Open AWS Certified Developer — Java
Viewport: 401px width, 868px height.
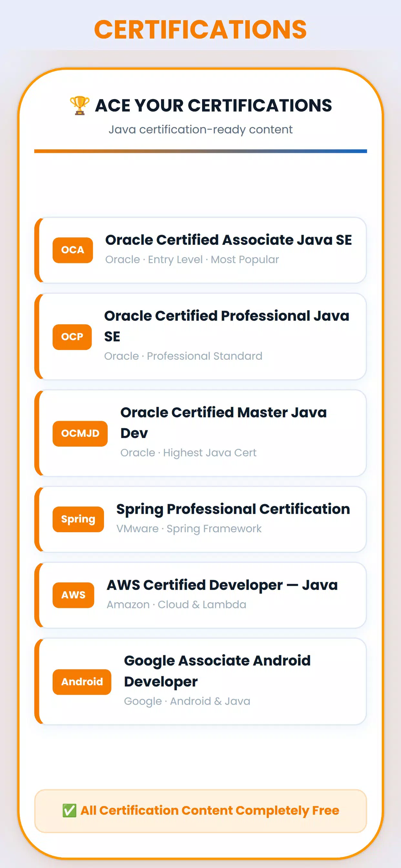coord(200,595)
